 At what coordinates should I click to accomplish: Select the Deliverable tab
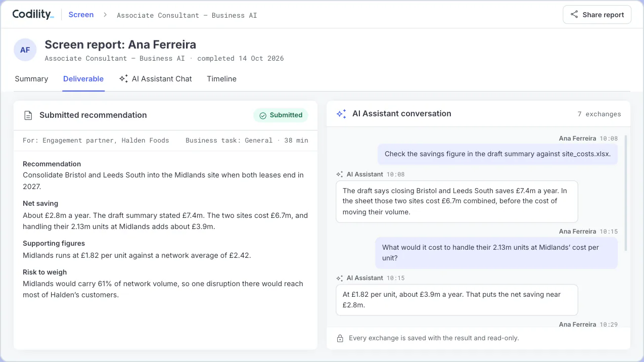tap(83, 79)
